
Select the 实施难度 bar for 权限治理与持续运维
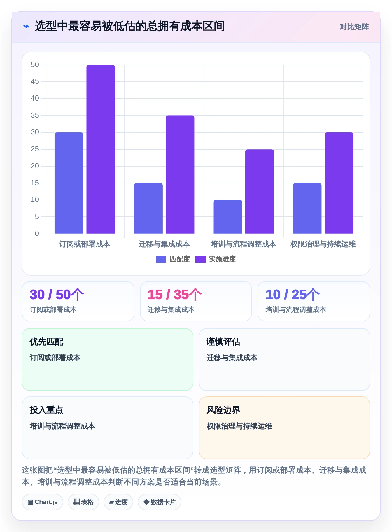[339, 183]
